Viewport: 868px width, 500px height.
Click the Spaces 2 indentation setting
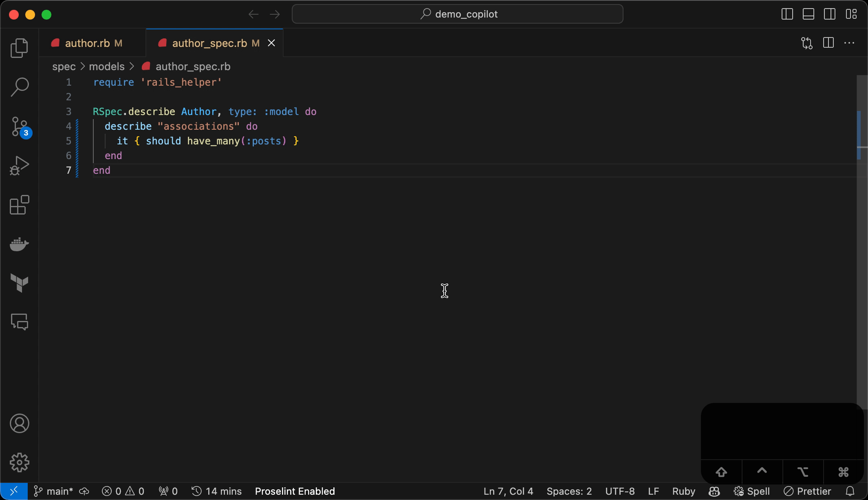569,491
